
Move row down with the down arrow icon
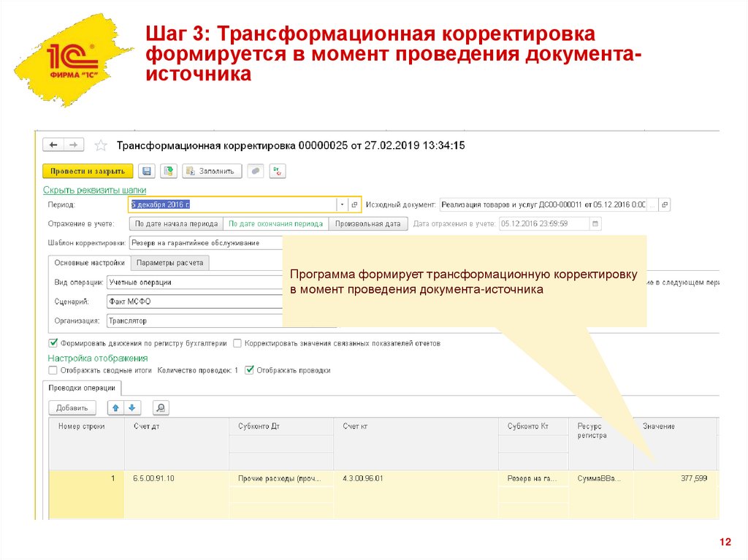132,408
